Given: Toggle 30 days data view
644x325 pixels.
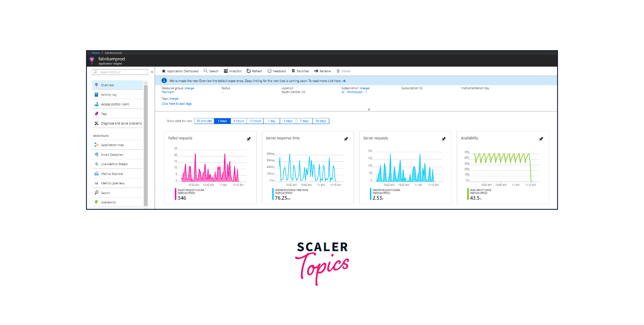Looking at the screenshot, I should click(321, 121).
